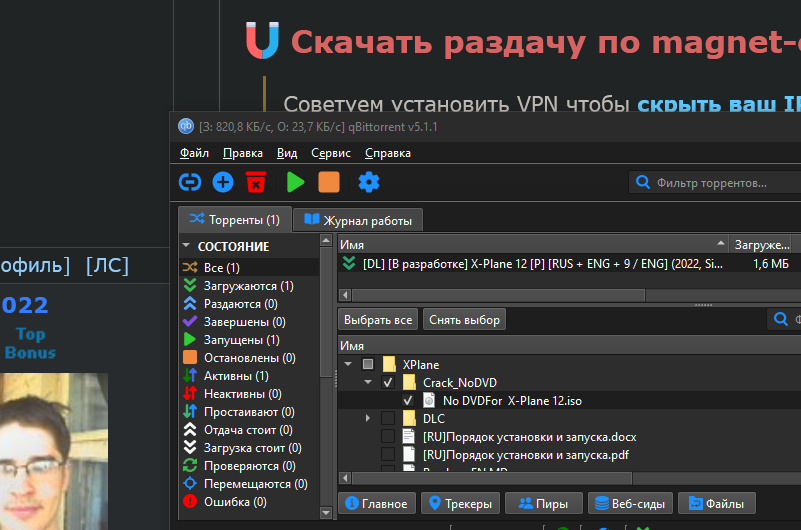Click the [ЛС] link on the webpage
This screenshot has width=801, height=530.
coord(107,266)
